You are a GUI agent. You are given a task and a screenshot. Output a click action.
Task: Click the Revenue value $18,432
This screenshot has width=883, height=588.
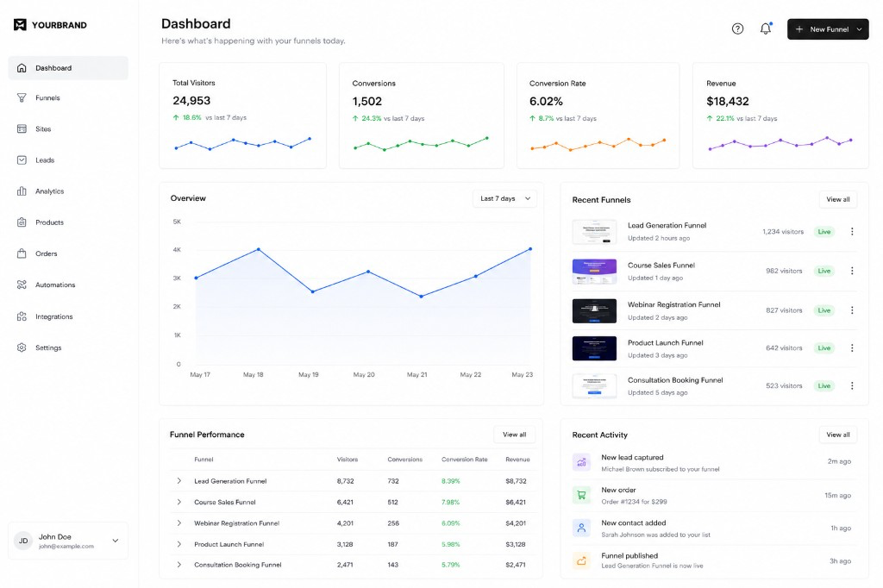coord(728,102)
